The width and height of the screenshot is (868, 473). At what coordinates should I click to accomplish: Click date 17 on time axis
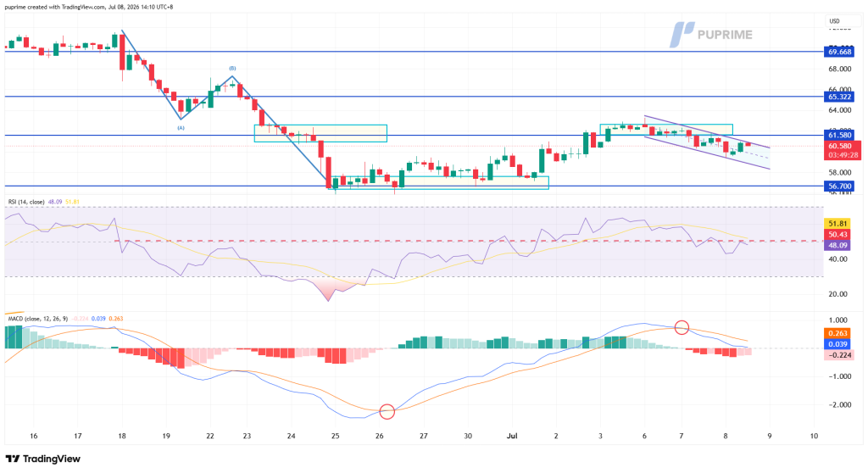[78, 437]
